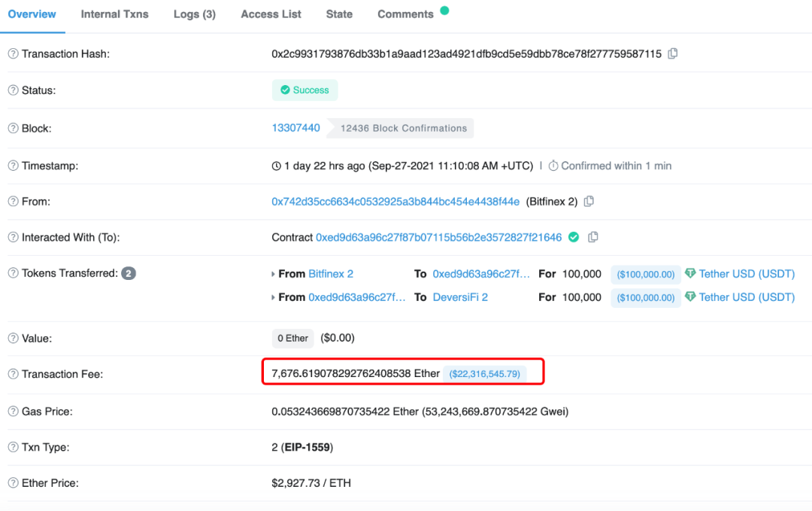Click the Timestamp help icon
Image resolution: width=812 pixels, height=511 pixels.
(13, 166)
